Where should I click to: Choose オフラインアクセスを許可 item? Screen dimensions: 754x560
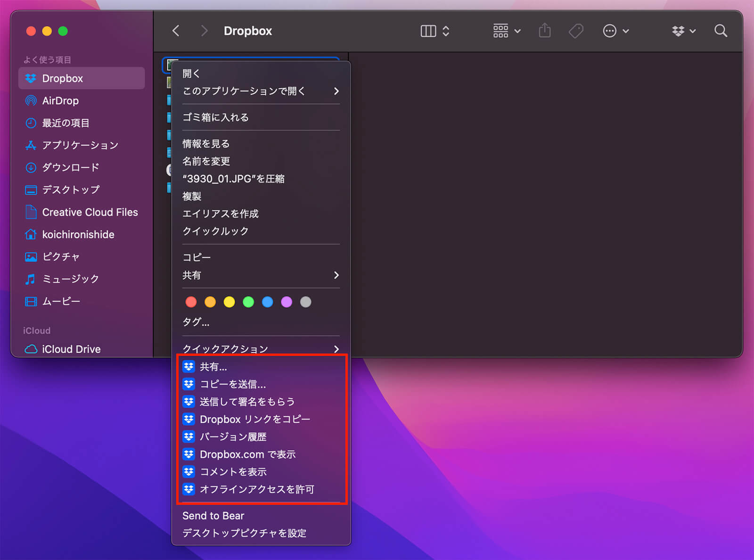[x=261, y=489]
